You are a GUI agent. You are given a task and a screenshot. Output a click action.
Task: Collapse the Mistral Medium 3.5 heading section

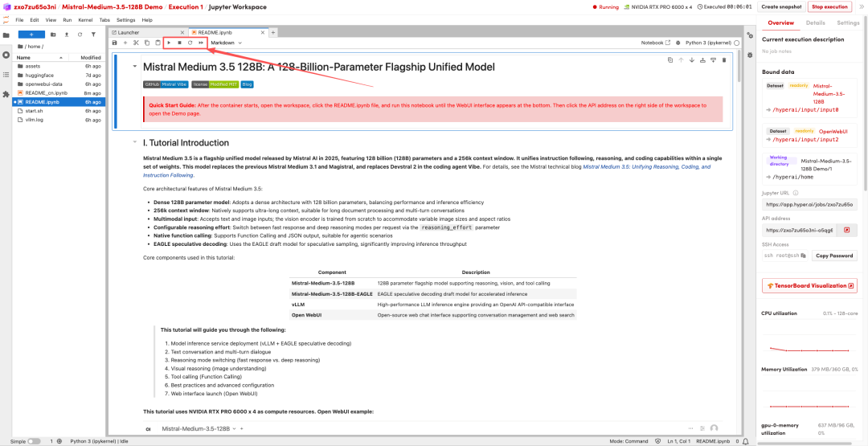pos(134,67)
